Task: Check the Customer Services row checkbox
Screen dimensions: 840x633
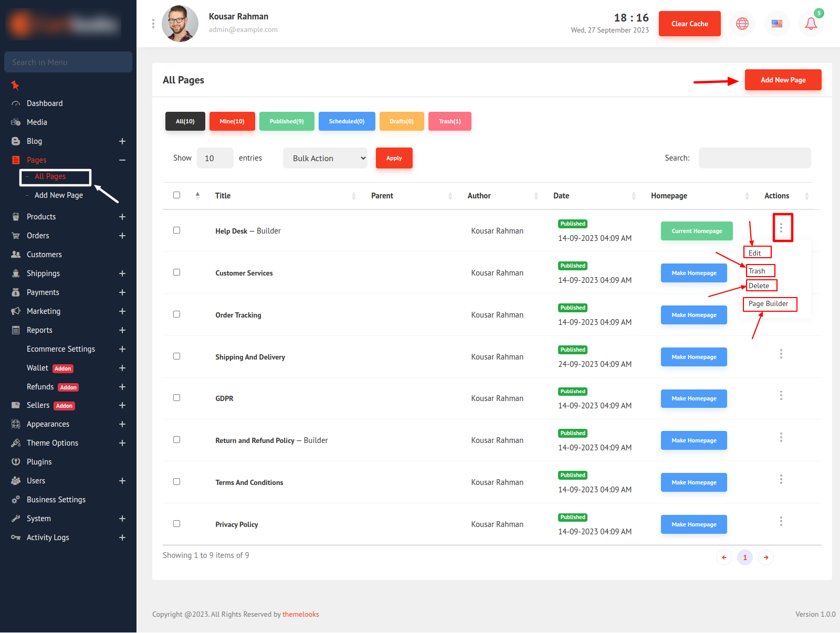Action: pyautogui.click(x=176, y=272)
